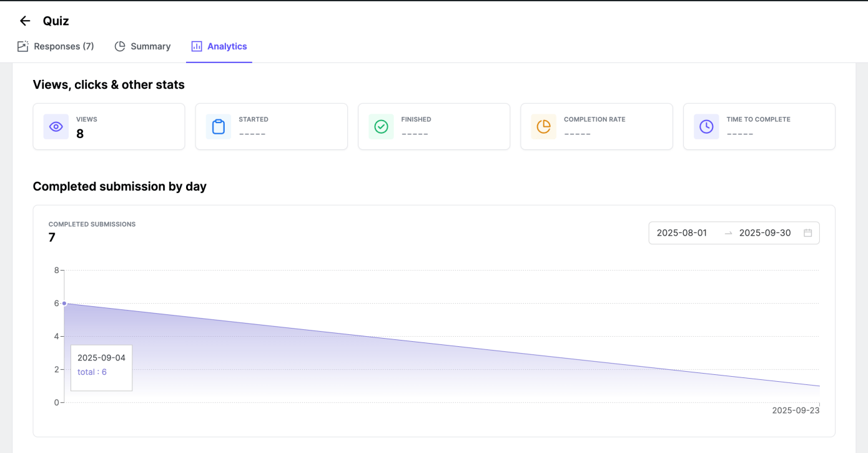Click the back arrow next to Quiz
Screen dimensions: 868x453
point(25,21)
